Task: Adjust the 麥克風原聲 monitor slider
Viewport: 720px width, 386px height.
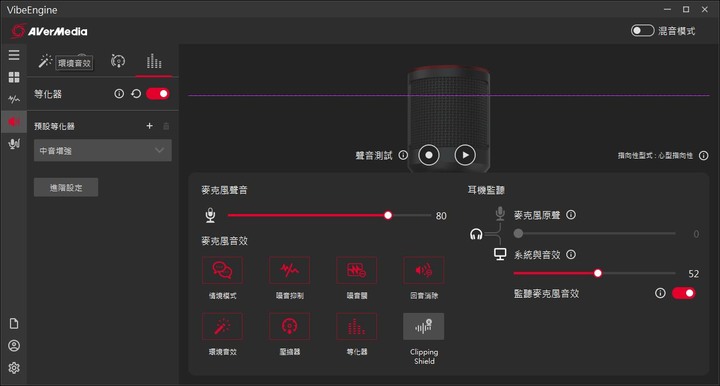Action: click(595, 234)
